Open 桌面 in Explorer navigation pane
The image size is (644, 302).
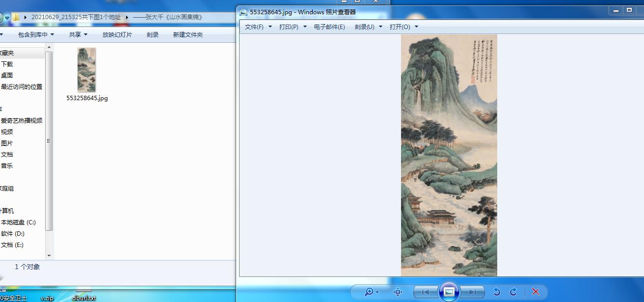pyautogui.click(x=7, y=76)
